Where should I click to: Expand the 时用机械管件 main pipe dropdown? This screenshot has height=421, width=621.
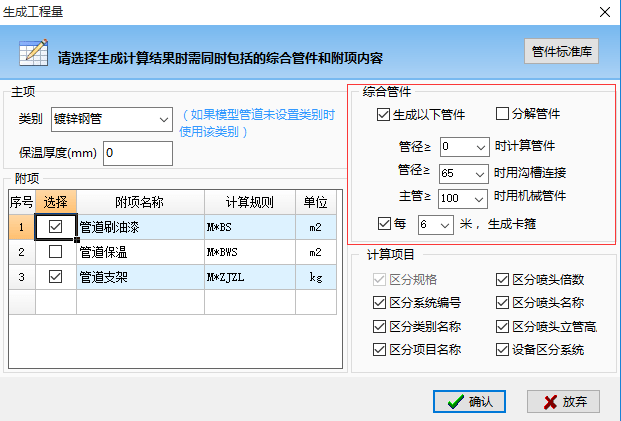[480, 198]
